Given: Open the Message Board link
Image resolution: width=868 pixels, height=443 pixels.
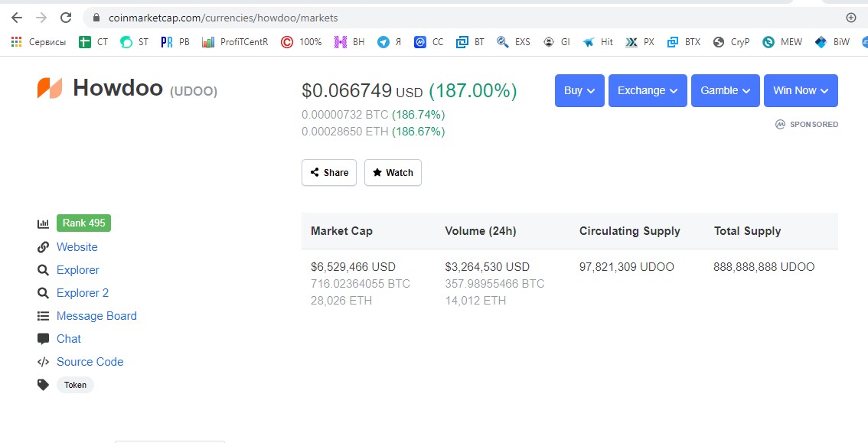Looking at the screenshot, I should (x=96, y=316).
